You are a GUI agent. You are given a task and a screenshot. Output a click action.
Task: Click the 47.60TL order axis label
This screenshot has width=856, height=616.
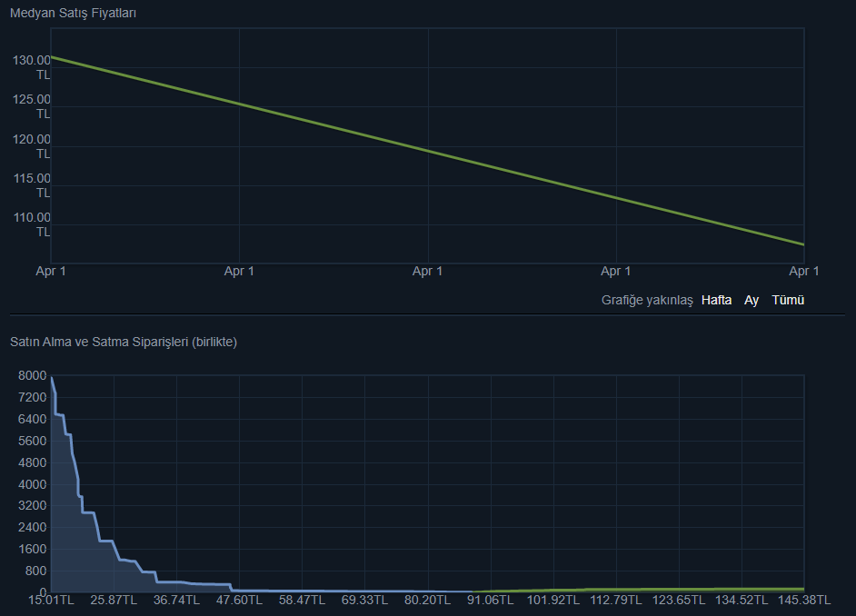(x=239, y=601)
